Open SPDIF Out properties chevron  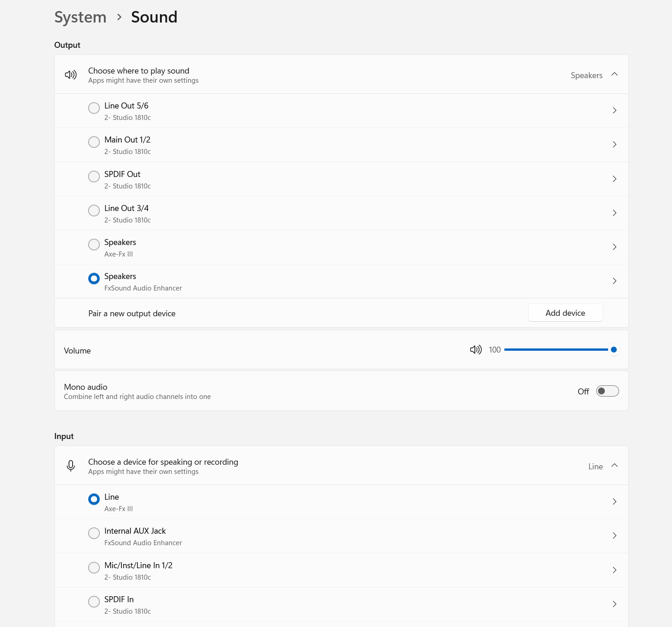(x=615, y=179)
